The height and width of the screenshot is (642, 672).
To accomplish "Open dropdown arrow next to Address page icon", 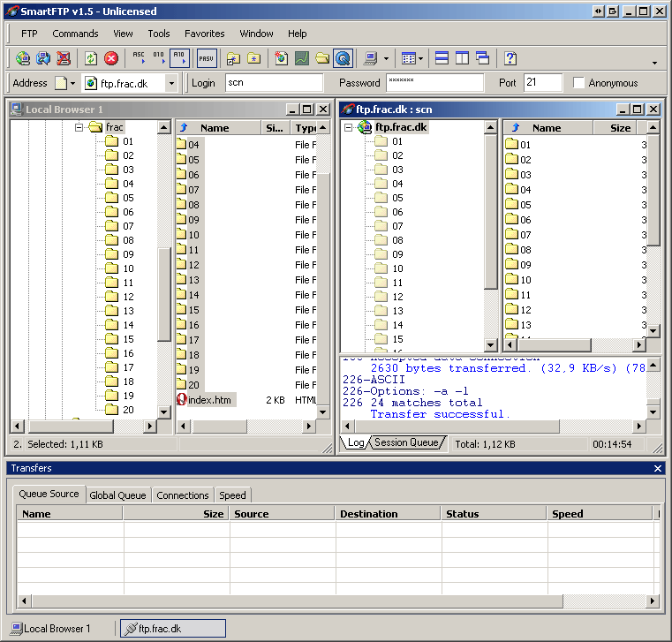I will point(72,83).
